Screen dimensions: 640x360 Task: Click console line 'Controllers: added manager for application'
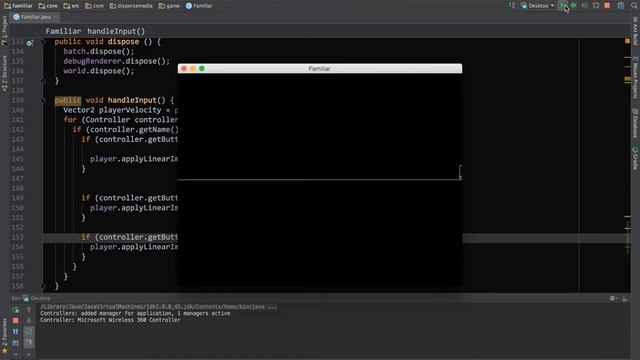(x=135, y=313)
